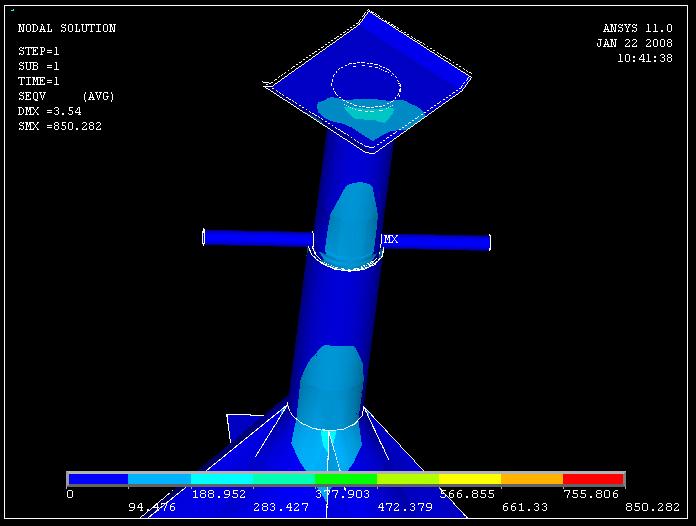Image resolution: width=696 pixels, height=526 pixels.
Task: Pick the dark blue legend band
Action: (x=99, y=479)
